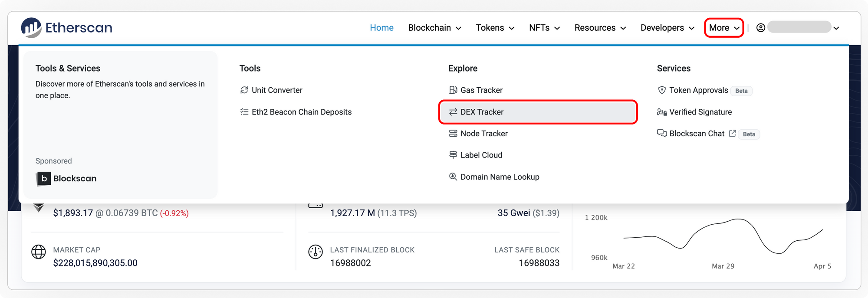Expand the Blockchain dropdown menu
This screenshot has width=868, height=298.
pos(434,28)
